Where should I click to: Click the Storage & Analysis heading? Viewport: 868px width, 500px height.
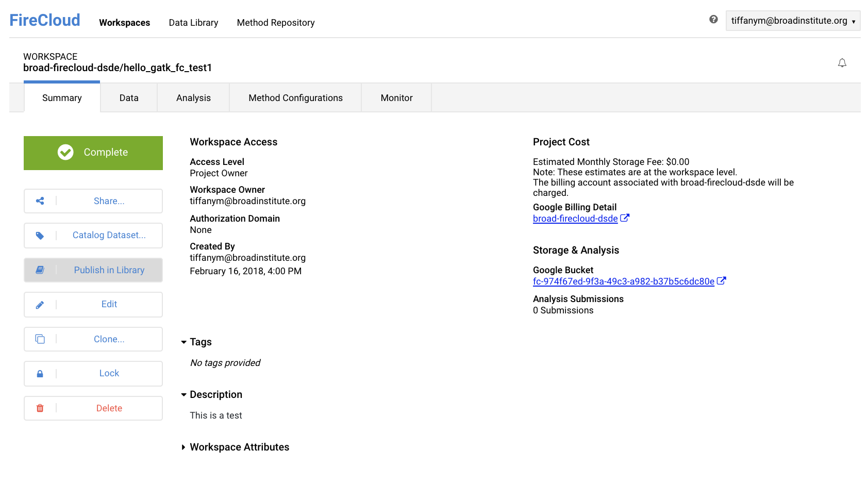tap(576, 251)
